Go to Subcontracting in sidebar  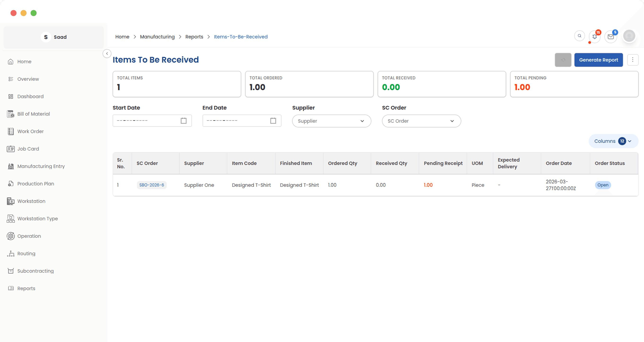pos(35,271)
